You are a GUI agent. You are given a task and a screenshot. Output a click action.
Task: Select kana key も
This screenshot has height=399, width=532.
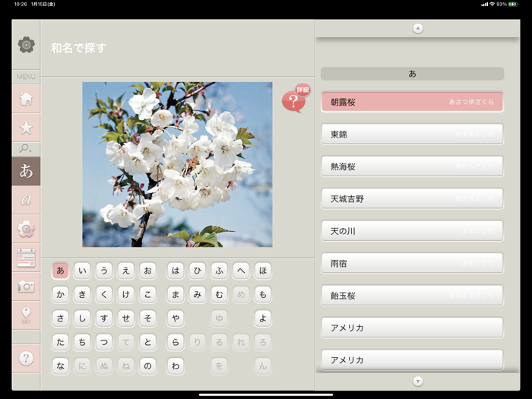(x=263, y=294)
